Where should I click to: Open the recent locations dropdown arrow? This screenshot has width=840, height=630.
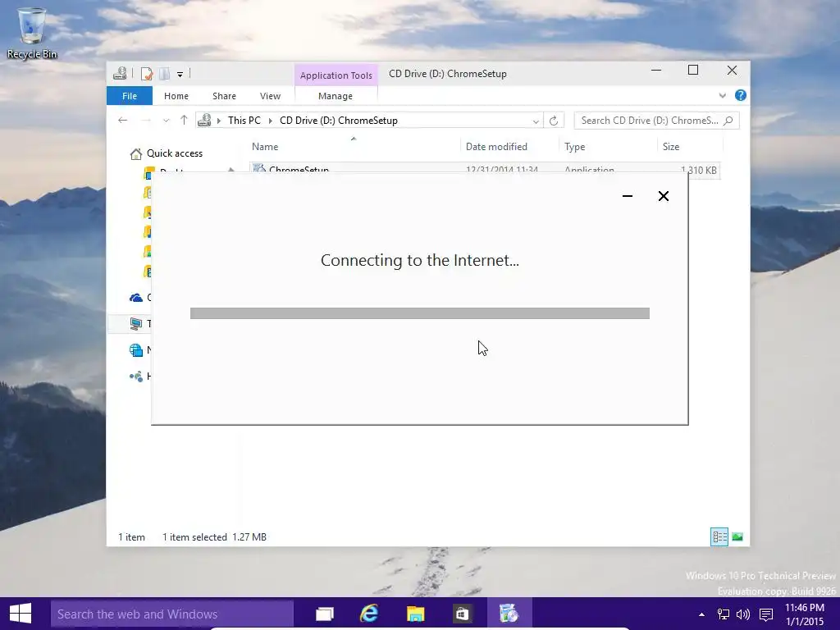coord(166,121)
